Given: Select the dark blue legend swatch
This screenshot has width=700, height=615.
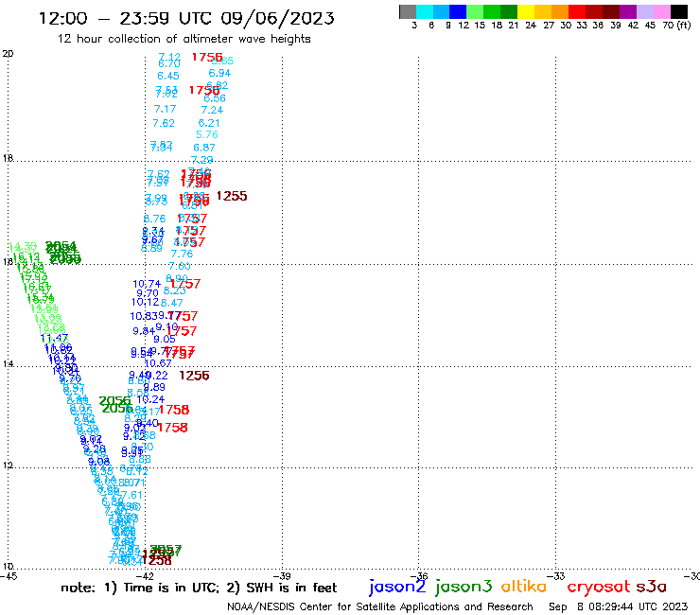Looking at the screenshot, I should coord(458,11).
